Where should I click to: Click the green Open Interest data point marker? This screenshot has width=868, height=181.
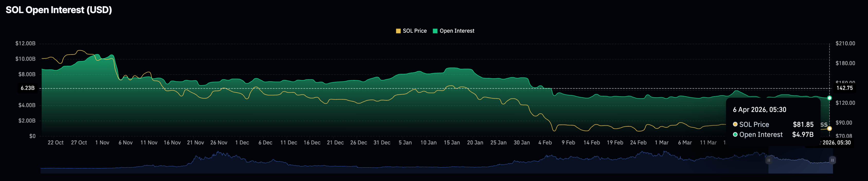(829, 98)
